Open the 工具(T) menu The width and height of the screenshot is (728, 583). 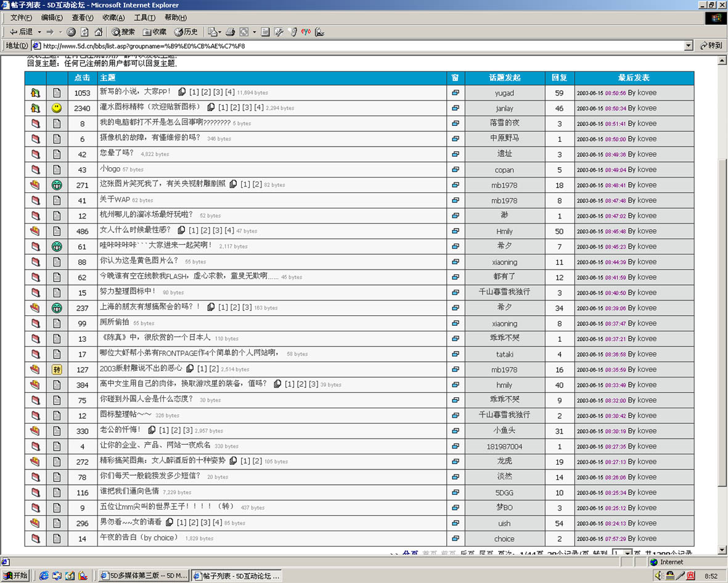(x=144, y=18)
